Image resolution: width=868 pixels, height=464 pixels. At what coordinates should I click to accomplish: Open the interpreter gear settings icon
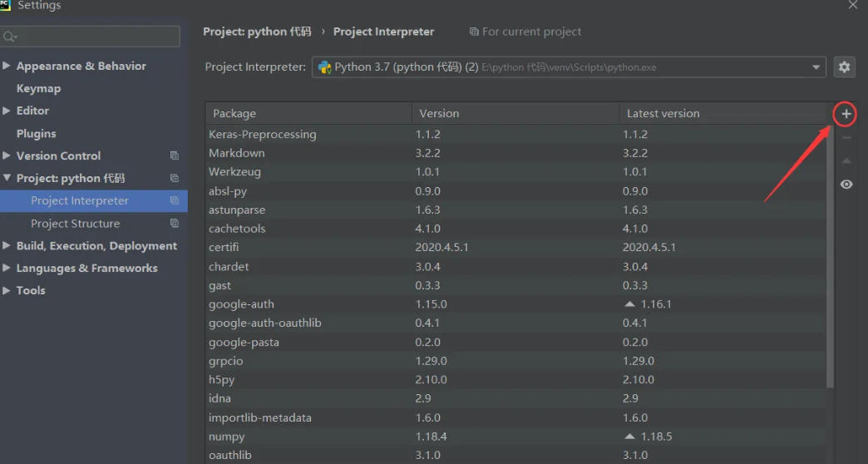coord(844,67)
